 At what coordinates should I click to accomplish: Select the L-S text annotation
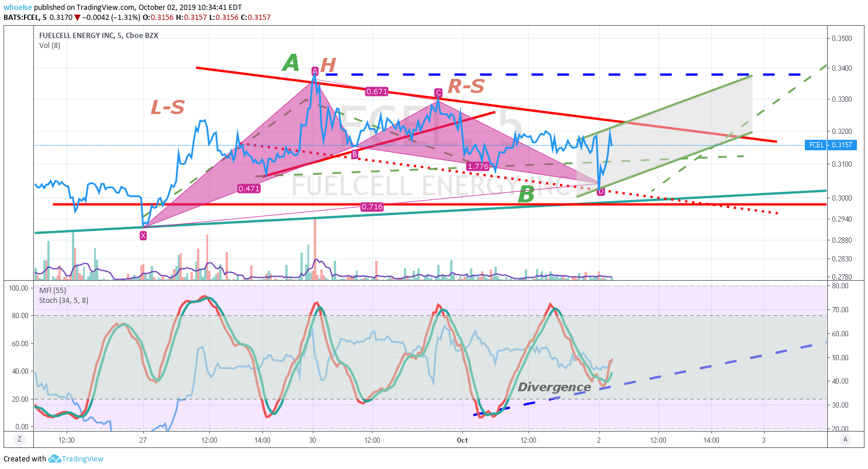(168, 107)
